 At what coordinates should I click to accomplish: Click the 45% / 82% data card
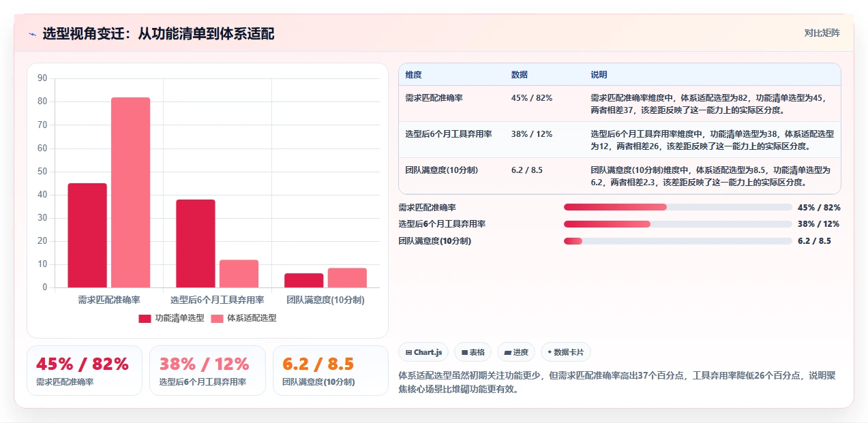[85, 371]
